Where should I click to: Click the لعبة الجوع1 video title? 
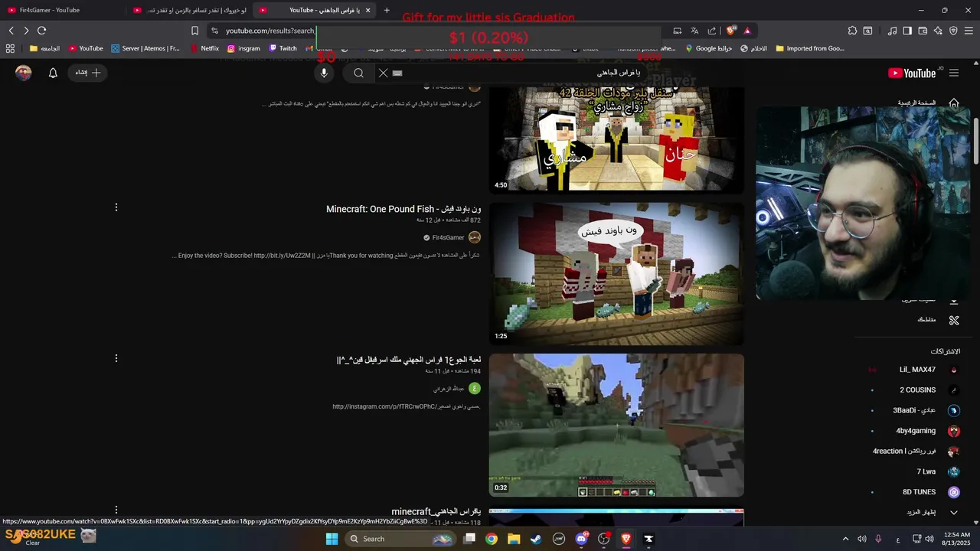409,360
